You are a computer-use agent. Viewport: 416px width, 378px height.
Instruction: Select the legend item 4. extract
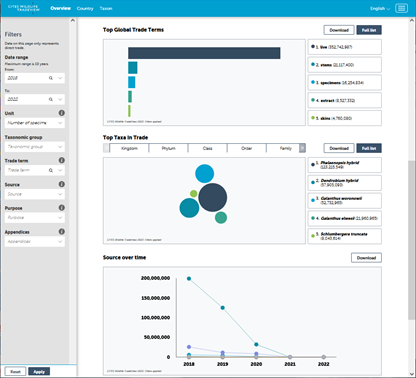(x=344, y=100)
